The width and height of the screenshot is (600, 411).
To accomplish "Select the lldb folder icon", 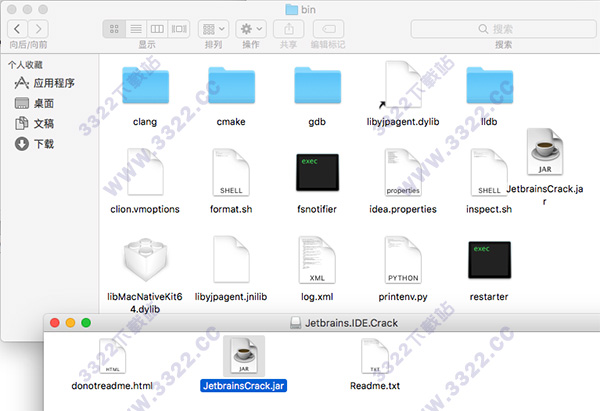I will [x=490, y=85].
